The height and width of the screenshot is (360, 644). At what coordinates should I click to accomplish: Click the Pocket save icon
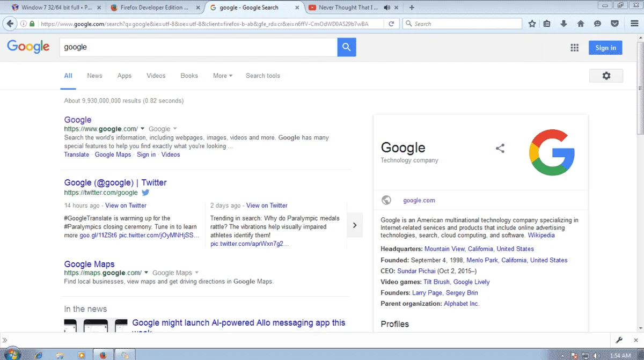(615, 24)
